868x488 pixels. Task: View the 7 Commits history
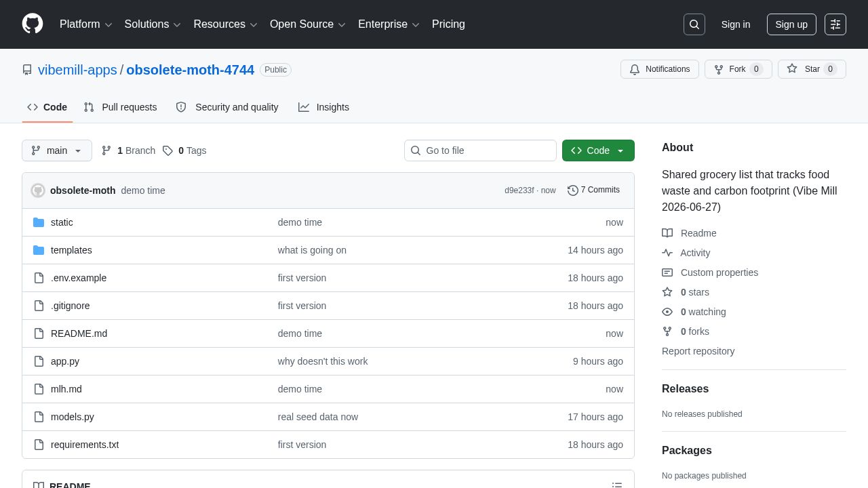pyautogui.click(x=593, y=190)
